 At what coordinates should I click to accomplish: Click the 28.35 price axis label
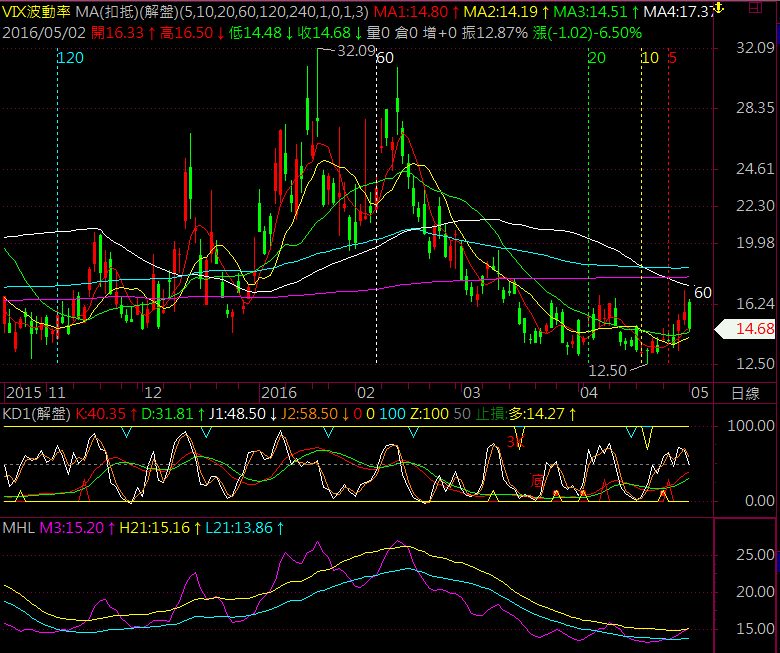click(755, 108)
